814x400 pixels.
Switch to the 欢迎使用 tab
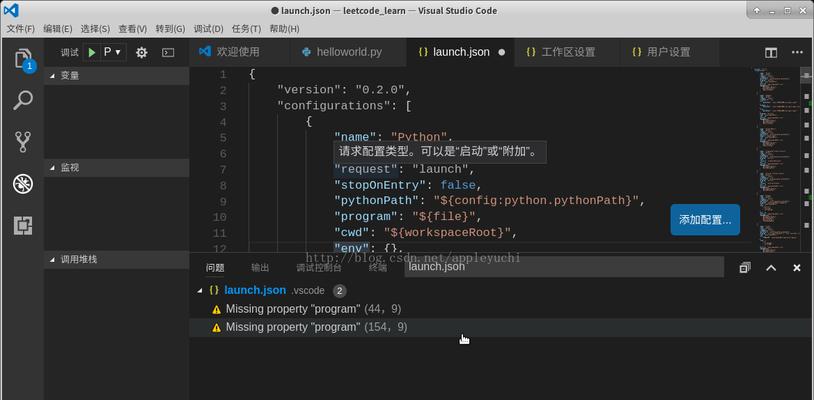click(x=240, y=52)
